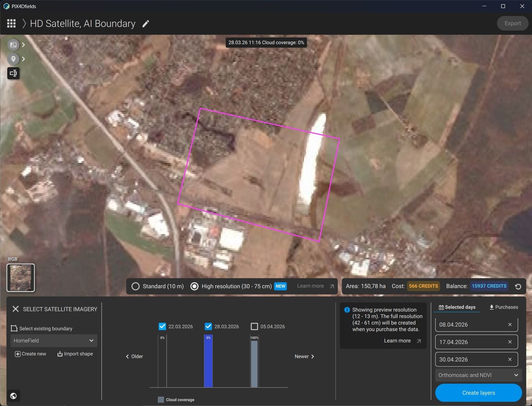Click the pencil icon to rename project
The image size is (532, 406).
coord(146,23)
